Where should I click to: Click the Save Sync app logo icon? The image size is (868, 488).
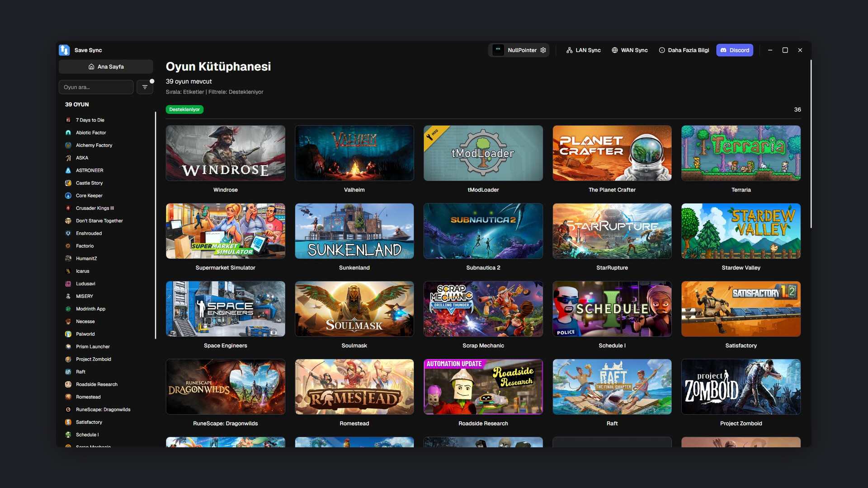[x=64, y=50]
